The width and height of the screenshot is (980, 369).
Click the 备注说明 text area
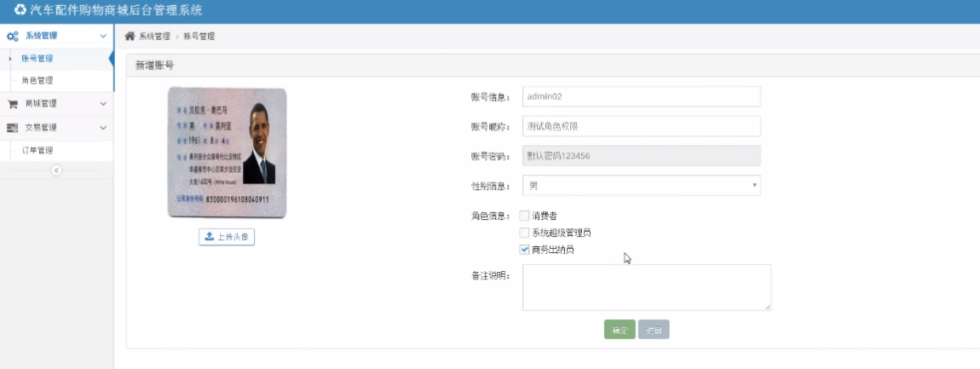point(647,287)
